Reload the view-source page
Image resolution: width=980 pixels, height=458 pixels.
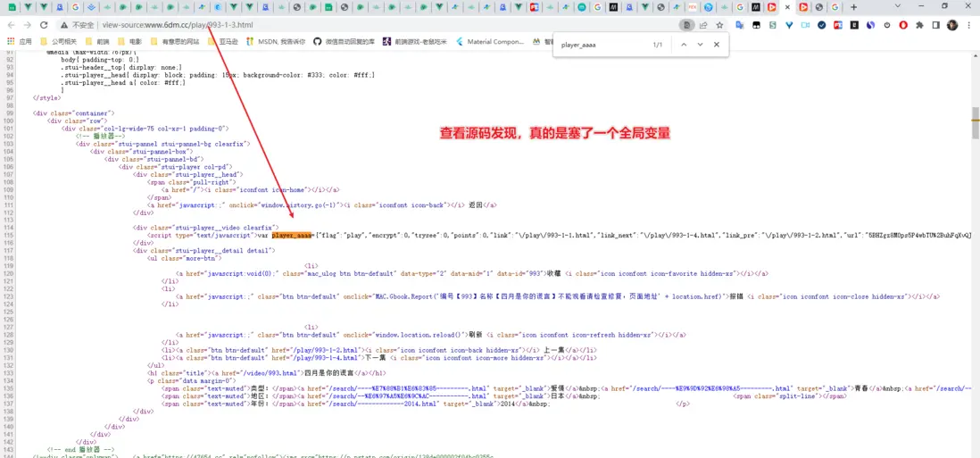44,25
